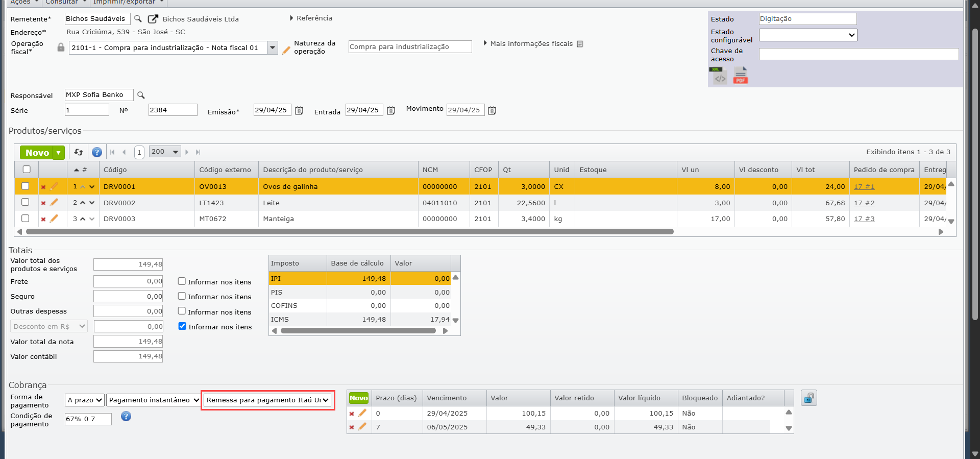
Task: Go to last page of products
Action: click(198, 152)
